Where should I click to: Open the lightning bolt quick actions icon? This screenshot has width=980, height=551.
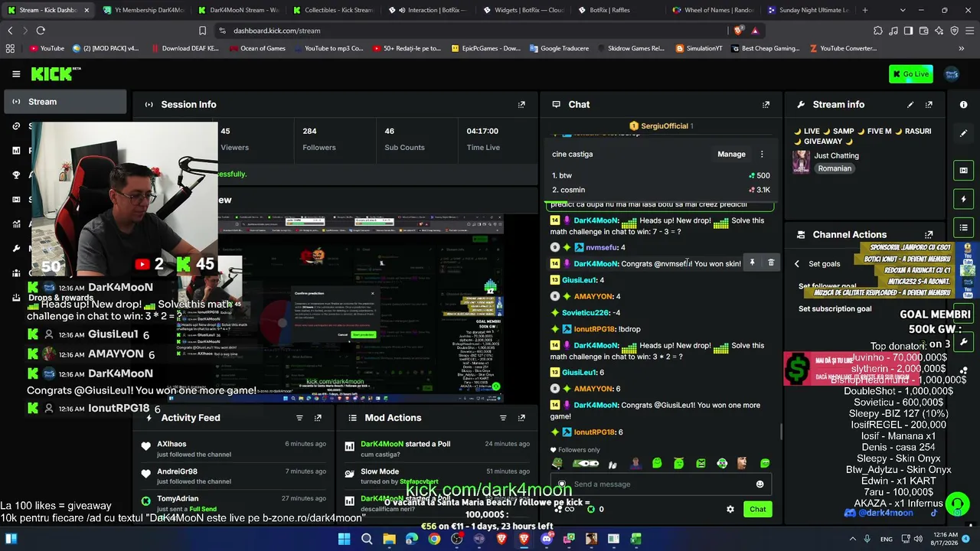(964, 199)
